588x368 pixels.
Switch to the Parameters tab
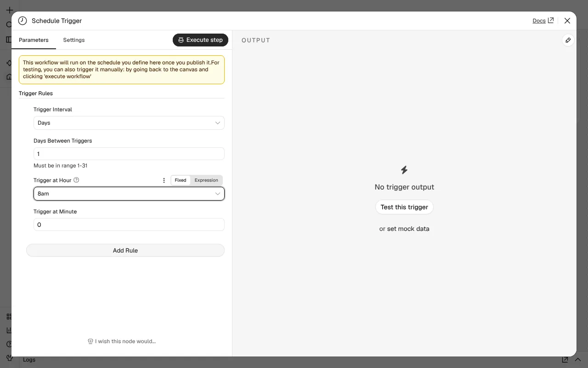coord(34,40)
